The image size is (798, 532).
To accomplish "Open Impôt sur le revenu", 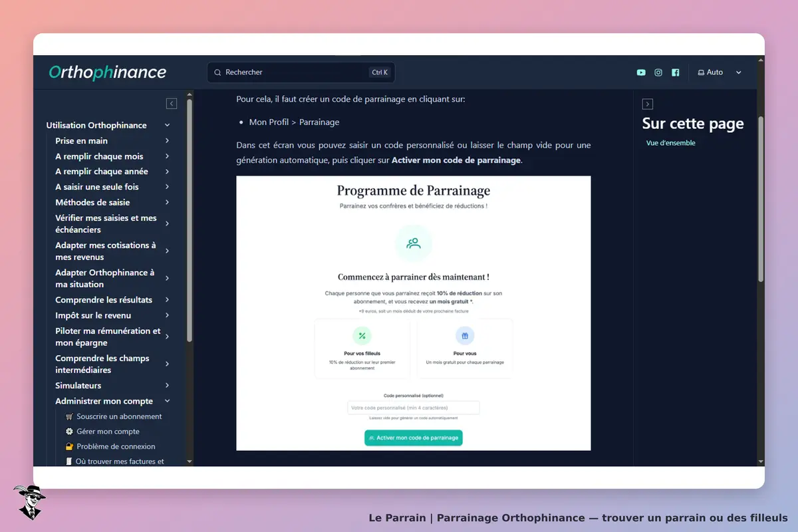I will pyautogui.click(x=93, y=315).
